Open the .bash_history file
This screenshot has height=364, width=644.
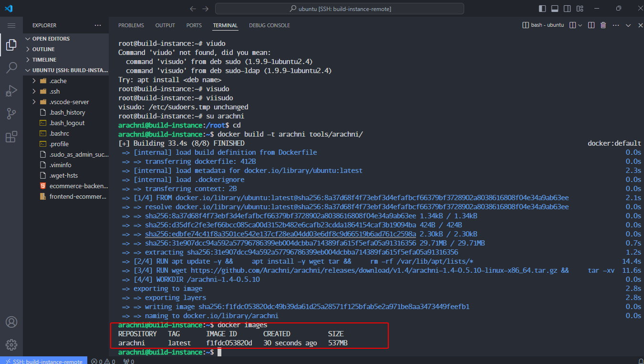(x=66, y=112)
